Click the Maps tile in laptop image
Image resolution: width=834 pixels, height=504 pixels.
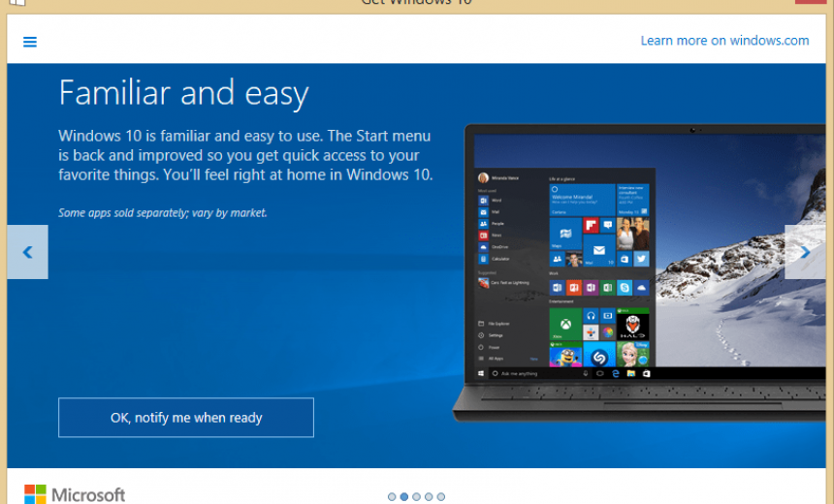pyautogui.click(x=565, y=234)
